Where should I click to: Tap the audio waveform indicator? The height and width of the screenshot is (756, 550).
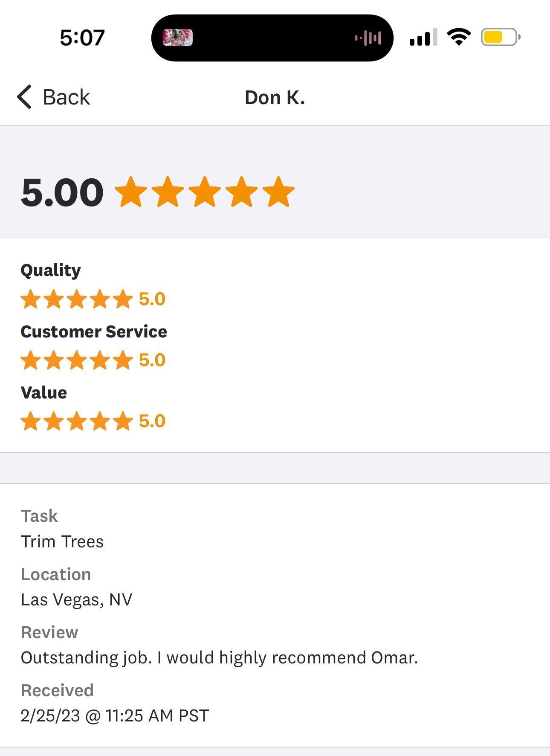pyautogui.click(x=368, y=38)
